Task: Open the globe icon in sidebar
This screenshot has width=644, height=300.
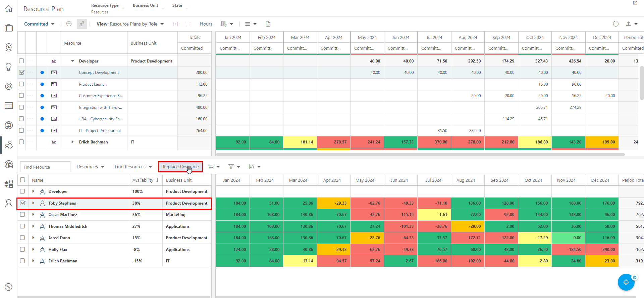Action: pyautogui.click(x=9, y=125)
